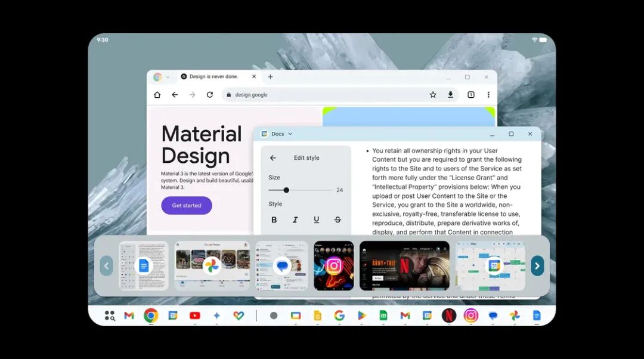Click the "Get started" button
The image size is (644, 359).
187,206
